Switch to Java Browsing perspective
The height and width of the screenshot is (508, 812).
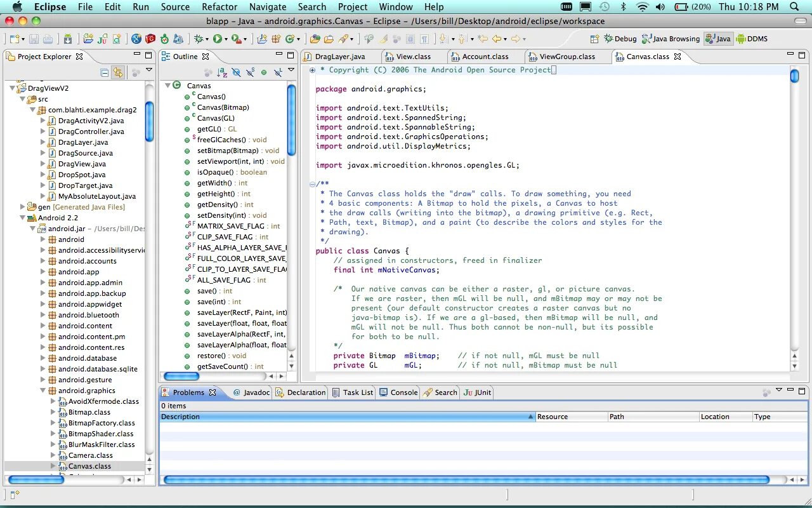click(671, 39)
